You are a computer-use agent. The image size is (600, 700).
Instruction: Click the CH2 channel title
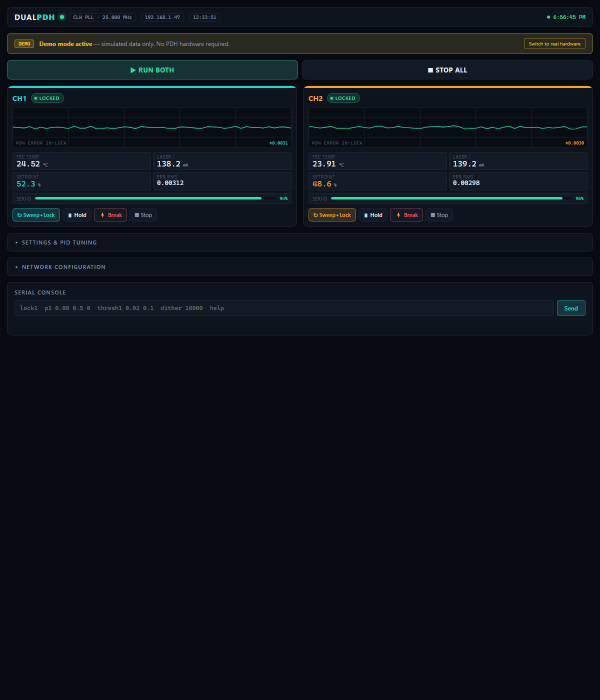click(x=315, y=98)
